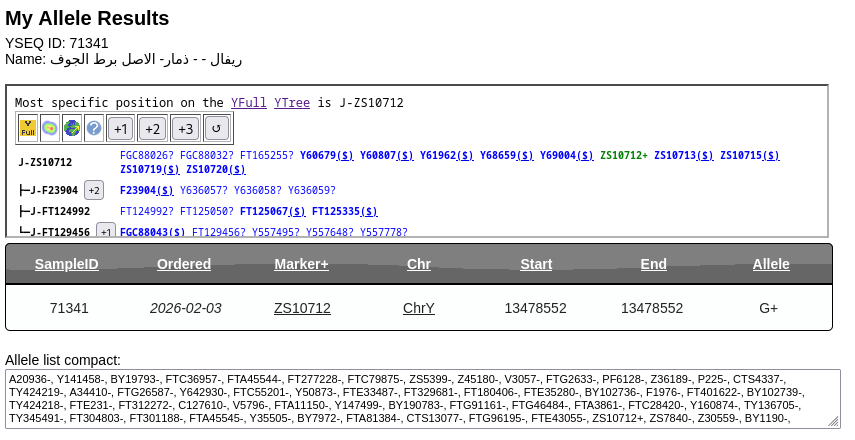Open the globe map icon
The image size is (855, 440).
[71, 129]
